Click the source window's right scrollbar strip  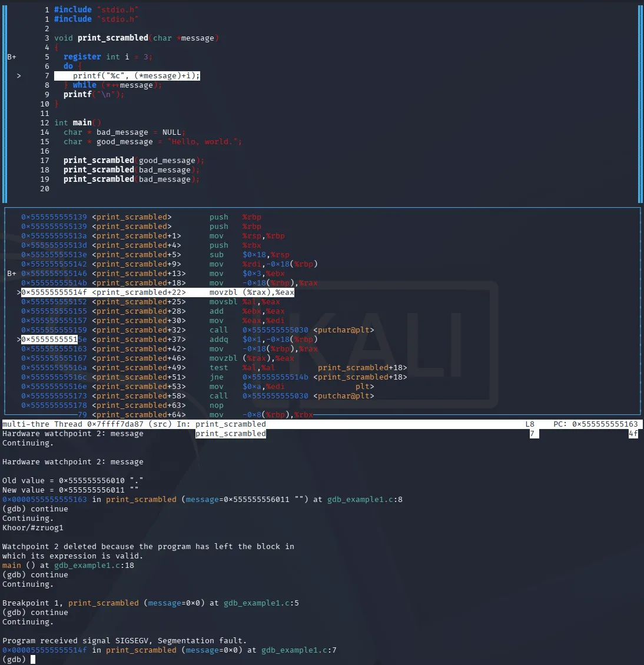[x=640, y=104]
